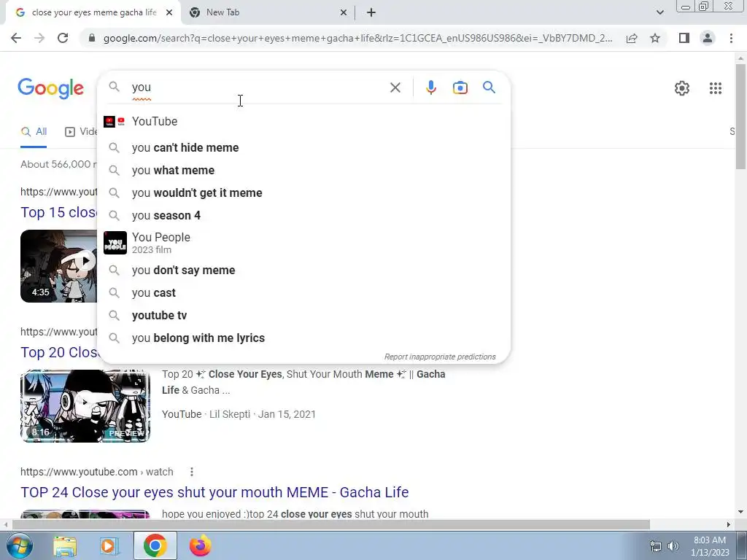The image size is (747, 560).
Task: Open File Explorer from taskbar
Action: [x=65, y=546]
